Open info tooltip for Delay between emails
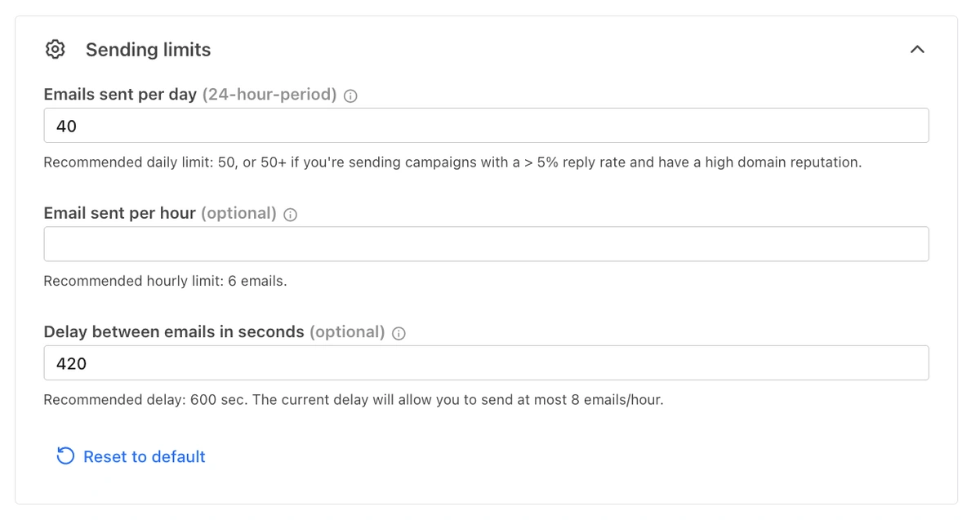This screenshot has width=980, height=520. coord(399,333)
